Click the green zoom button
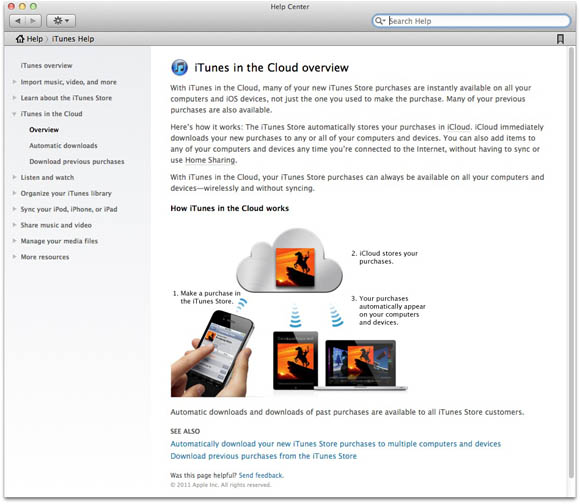Viewport: 580px width, 504px height. pyautogui.click(x=33, y=6)
